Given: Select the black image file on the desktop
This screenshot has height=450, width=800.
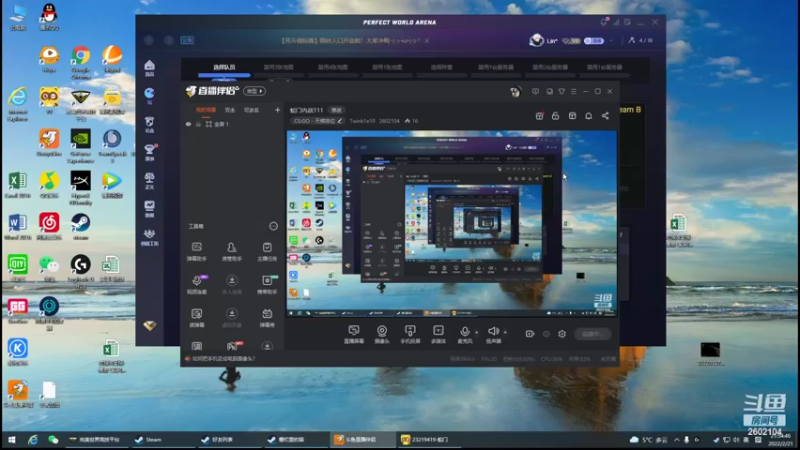Looking at the screenshot, I should tap(710, 353).
